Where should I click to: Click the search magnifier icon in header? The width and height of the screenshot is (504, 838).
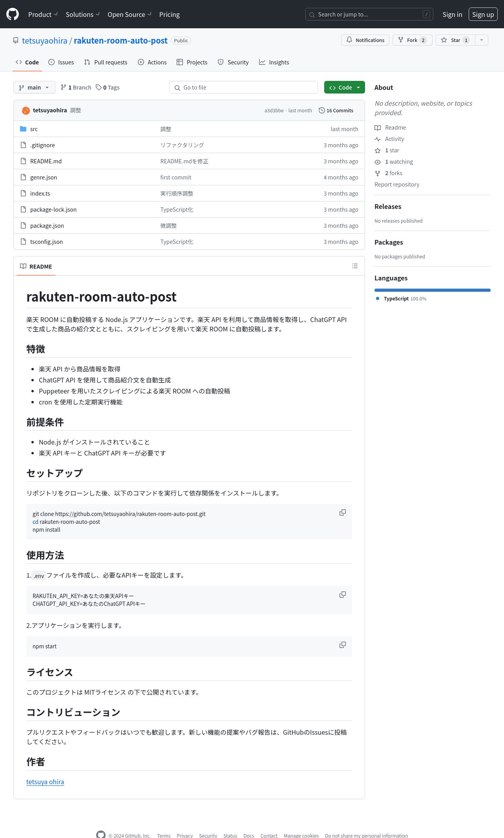click(312, 15)
